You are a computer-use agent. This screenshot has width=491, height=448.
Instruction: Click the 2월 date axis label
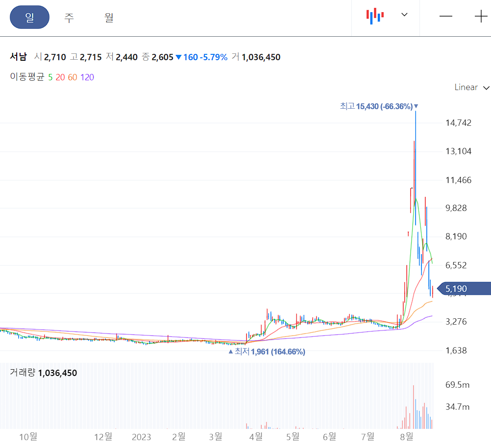coord(178,437)
